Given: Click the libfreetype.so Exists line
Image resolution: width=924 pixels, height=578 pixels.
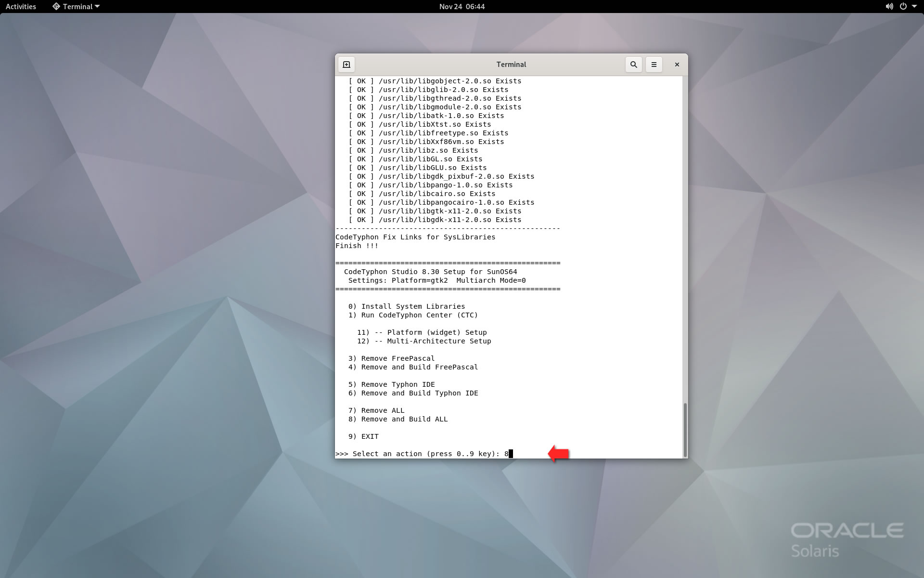Looking at the screenshot, I should point(428,133).
